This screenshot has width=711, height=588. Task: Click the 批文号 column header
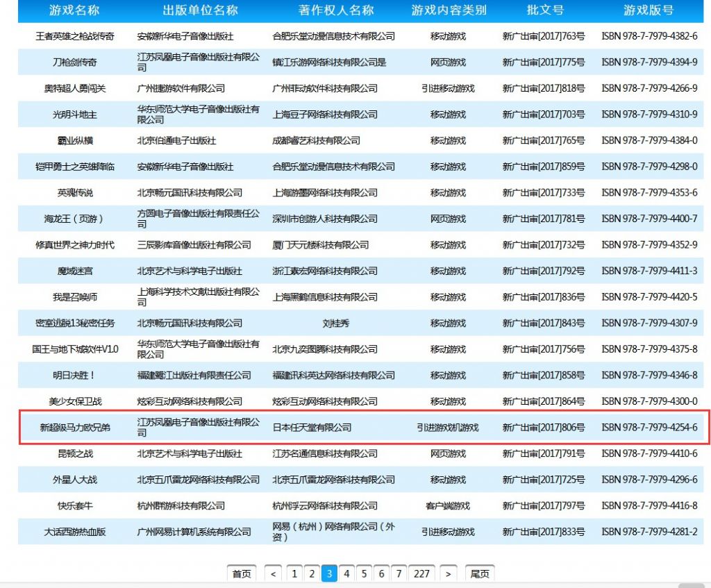point(545,10)
